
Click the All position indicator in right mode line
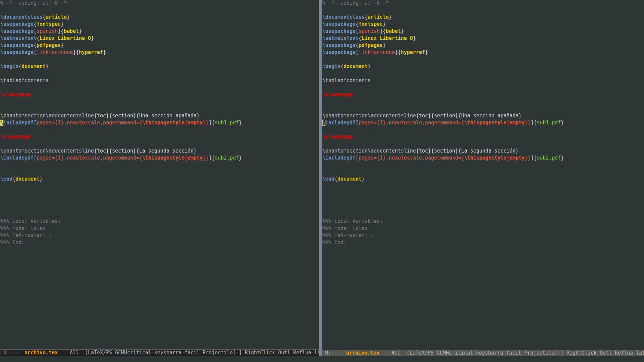pyautogui.click(x=396, y=353)
